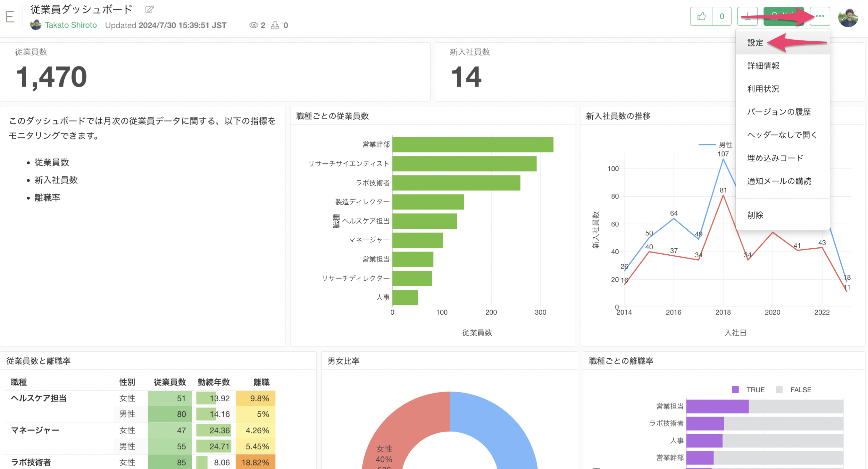
Task: Choose ヘッダーなしで開く option
Action: (782, 135)
